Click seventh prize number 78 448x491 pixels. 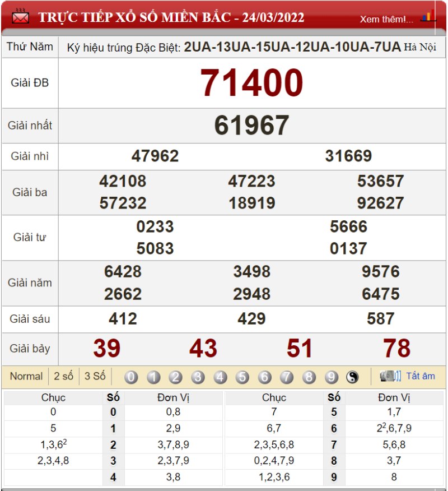point(396,348)
